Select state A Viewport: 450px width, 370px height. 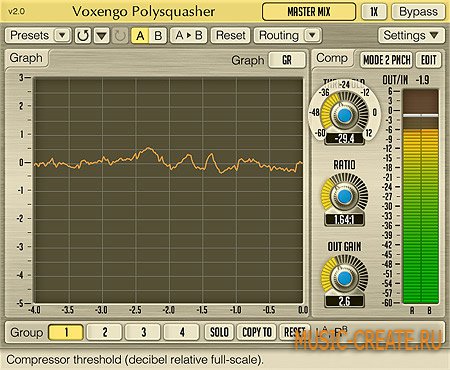pyautogui.click(x=140, y=35)
